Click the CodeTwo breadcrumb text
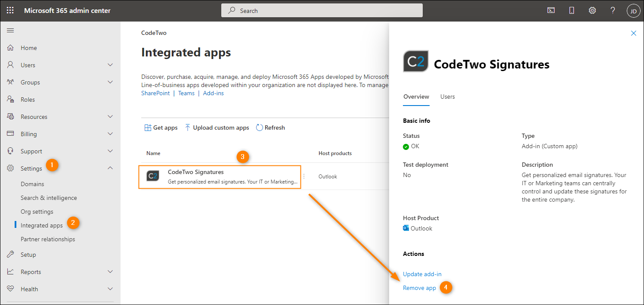644x305 pixels. click(x=154, y=33)
